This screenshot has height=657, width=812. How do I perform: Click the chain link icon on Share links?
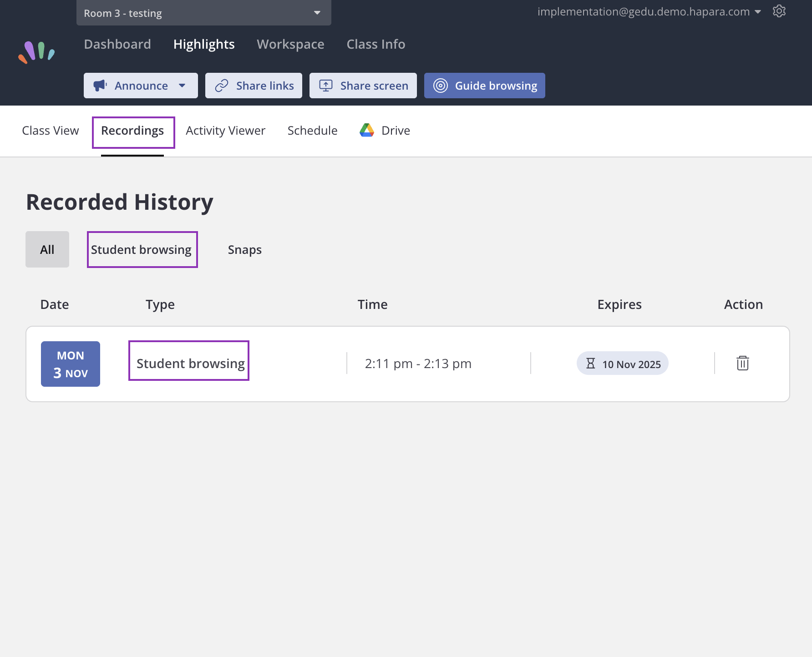tap(222, 86)
